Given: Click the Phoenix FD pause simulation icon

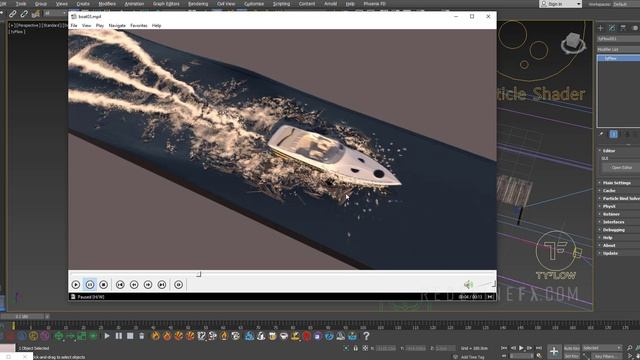Looking at the screenshot, I should click(118, 336).
